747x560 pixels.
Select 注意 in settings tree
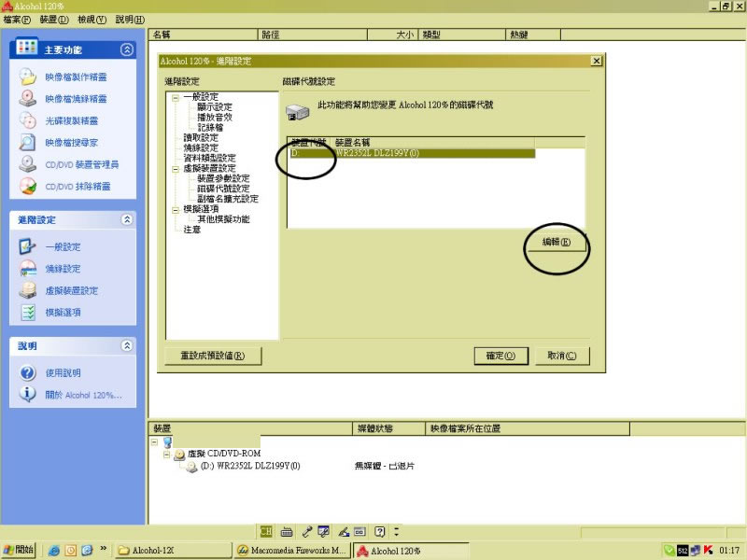point(192,230)
